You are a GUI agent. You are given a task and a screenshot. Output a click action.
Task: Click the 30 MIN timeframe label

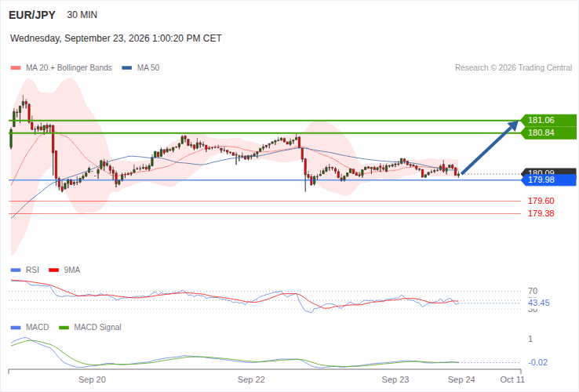pos(82,15)
